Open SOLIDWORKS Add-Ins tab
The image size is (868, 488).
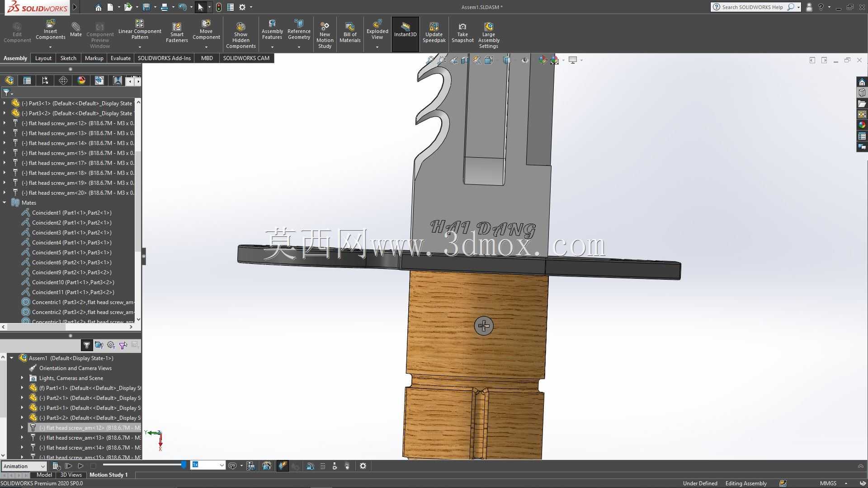[164, 58]
